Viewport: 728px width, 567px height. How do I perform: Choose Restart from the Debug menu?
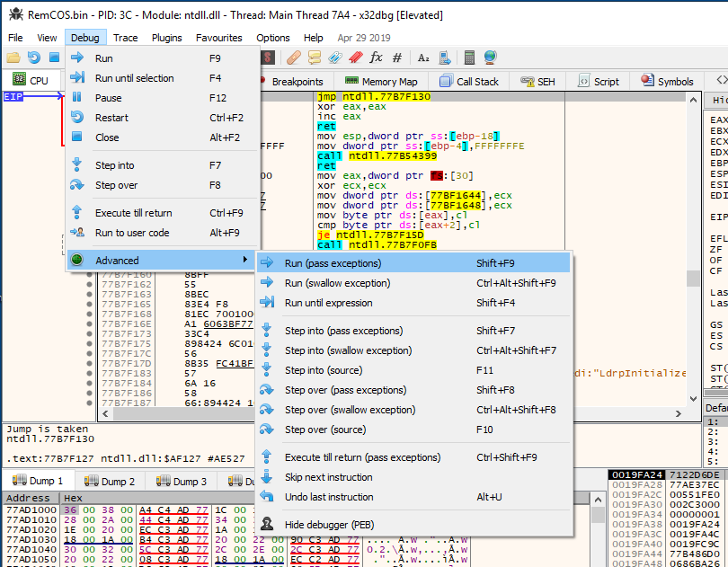pos(162,118)
